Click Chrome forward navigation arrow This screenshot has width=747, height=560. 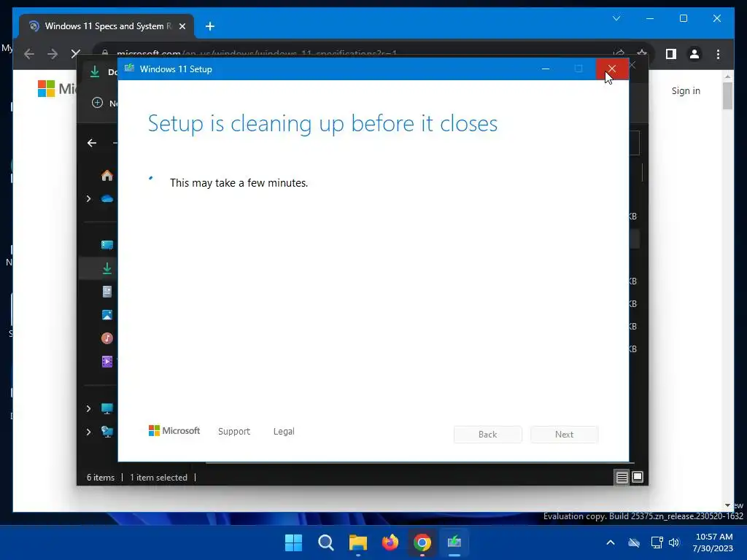pos(53,54)
